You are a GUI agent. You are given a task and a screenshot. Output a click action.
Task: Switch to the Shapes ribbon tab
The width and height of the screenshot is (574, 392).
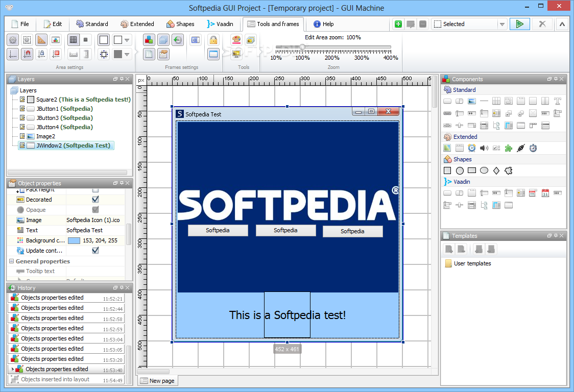tap(180, 24)
